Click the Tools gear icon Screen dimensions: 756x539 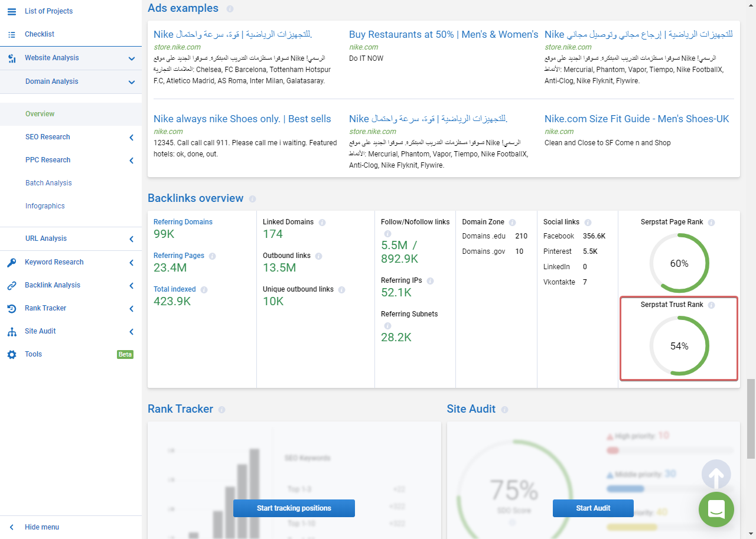[12, 355]
